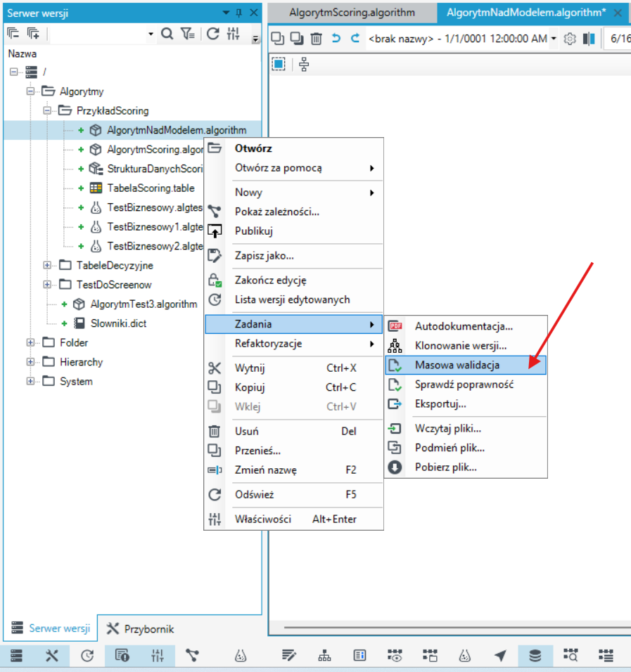Undo the last action in editor toolbar

point(336,39)
